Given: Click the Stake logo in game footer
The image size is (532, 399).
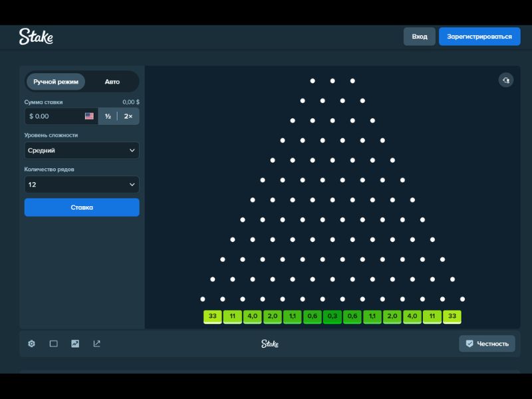Looking at the screenshot, I should [x=270, y=344].
